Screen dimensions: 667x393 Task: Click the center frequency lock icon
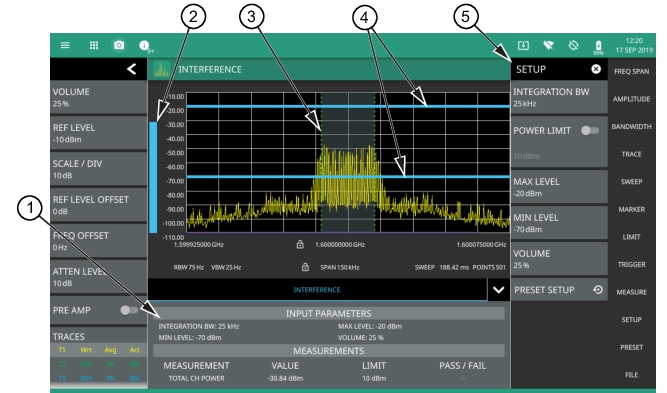(x=300, y=245)
